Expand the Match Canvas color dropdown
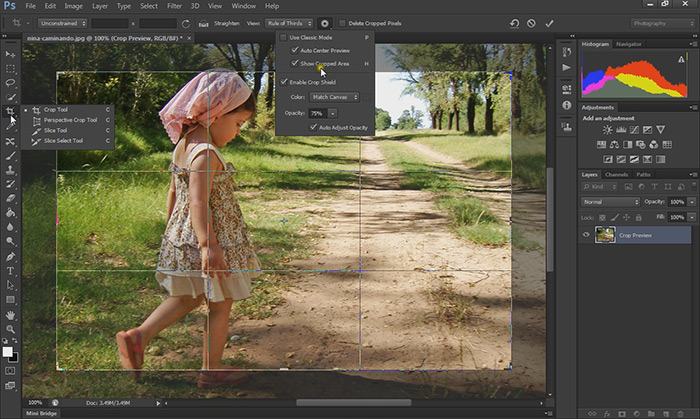Viewport: 700px width, 419px height. 335,97
